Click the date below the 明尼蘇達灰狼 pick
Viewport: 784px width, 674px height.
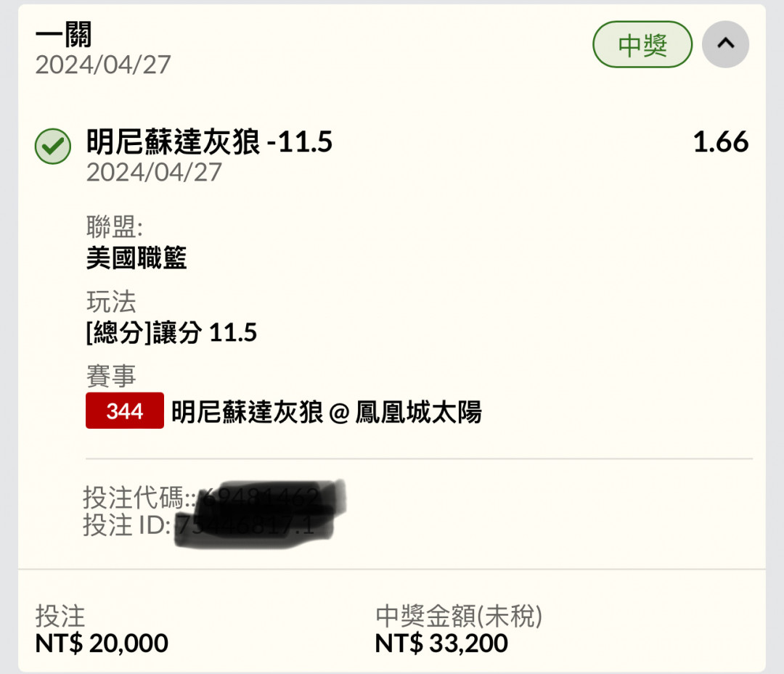(x=154, y=173)
